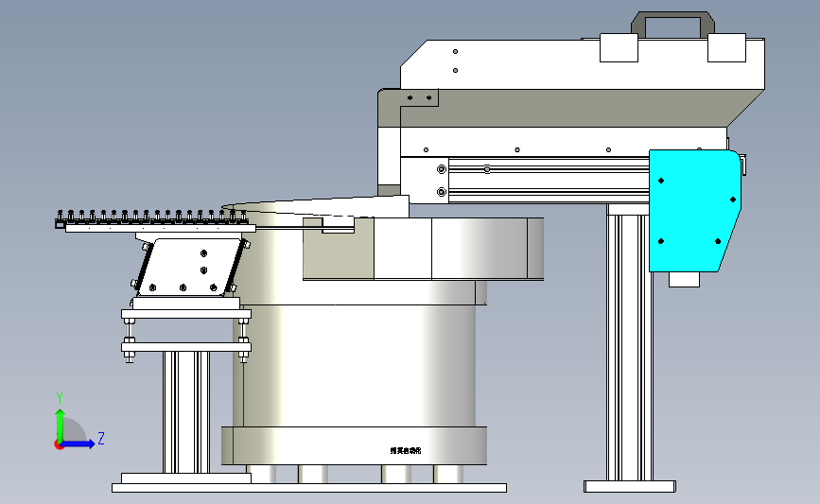Select the cyan side plate on the conveyor
Viewport: 820px width, 504px height.
coord(693,211)
